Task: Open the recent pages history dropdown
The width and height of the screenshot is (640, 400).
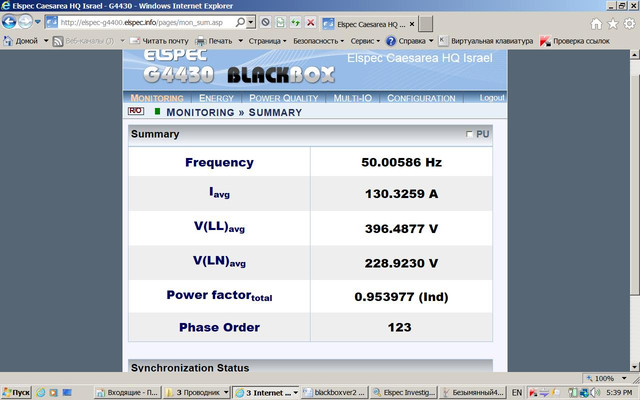Action: [38, 22]
